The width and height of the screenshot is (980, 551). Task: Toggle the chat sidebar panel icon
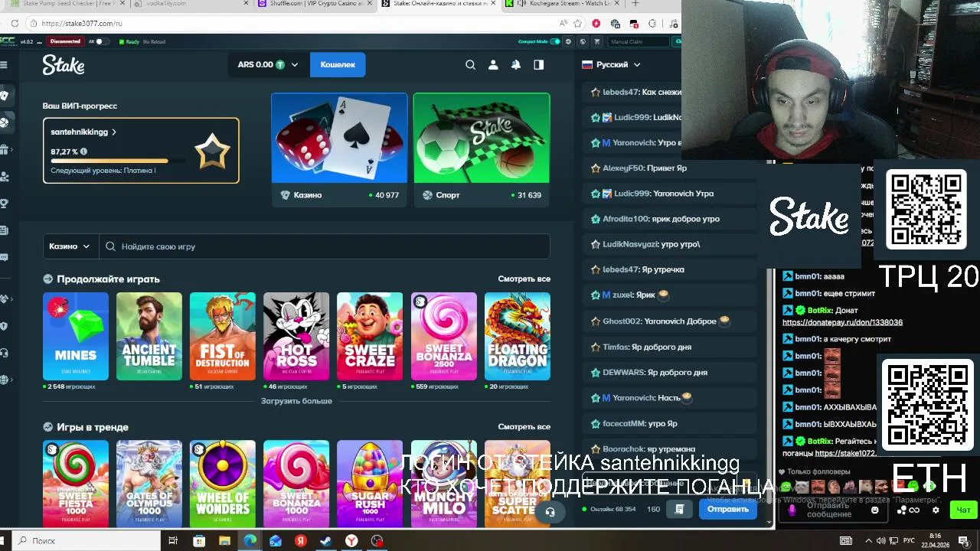tap(539, 65)
